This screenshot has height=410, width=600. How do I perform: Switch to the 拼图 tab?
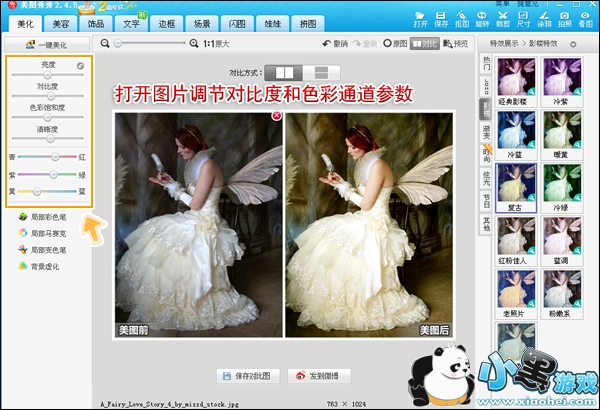[308, 24]
